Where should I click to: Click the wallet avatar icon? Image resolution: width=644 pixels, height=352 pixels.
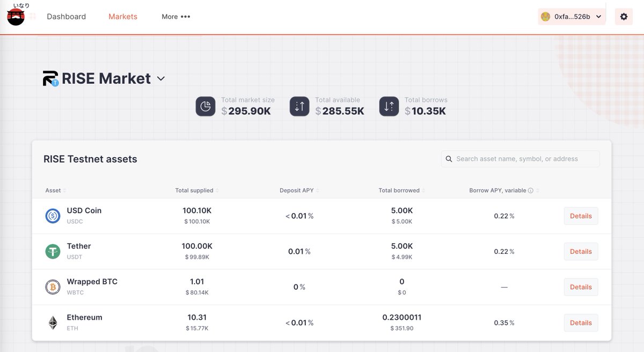click(545, 17)
